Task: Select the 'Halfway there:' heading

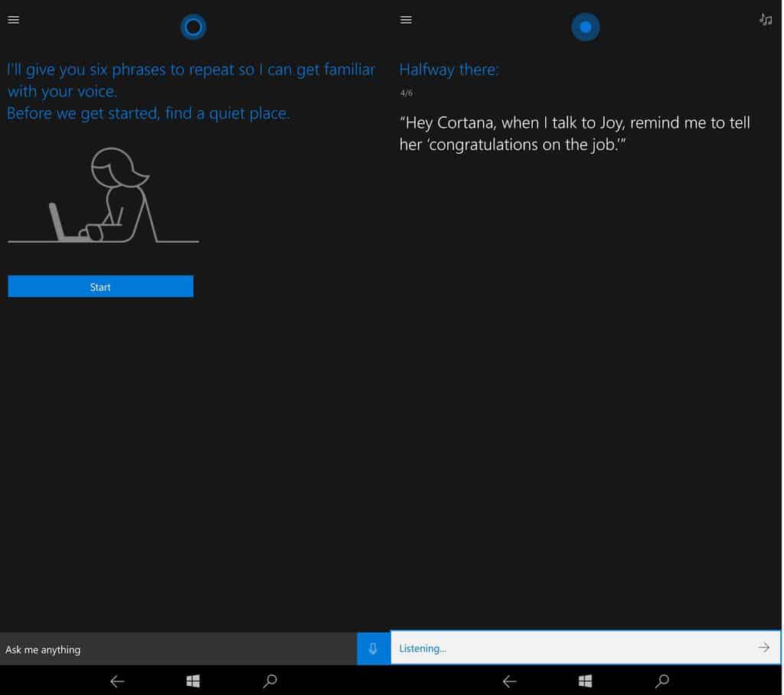Action: coord(449,70)
